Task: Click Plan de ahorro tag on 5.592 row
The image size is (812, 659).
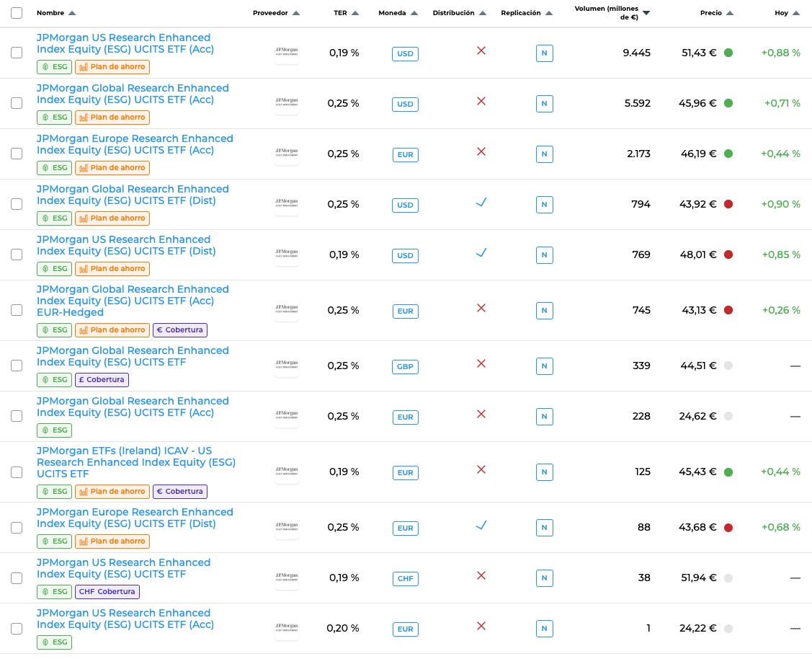Action: (x=112, y=117)
